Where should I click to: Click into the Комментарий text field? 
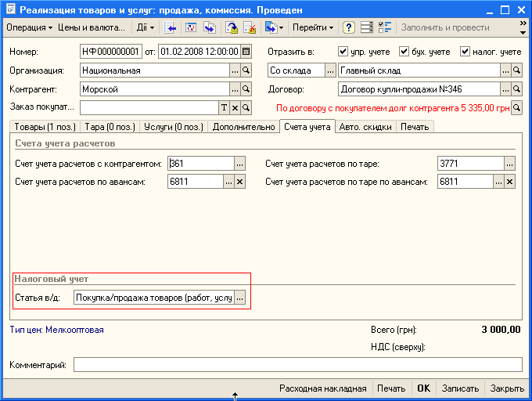coord(297,365)
